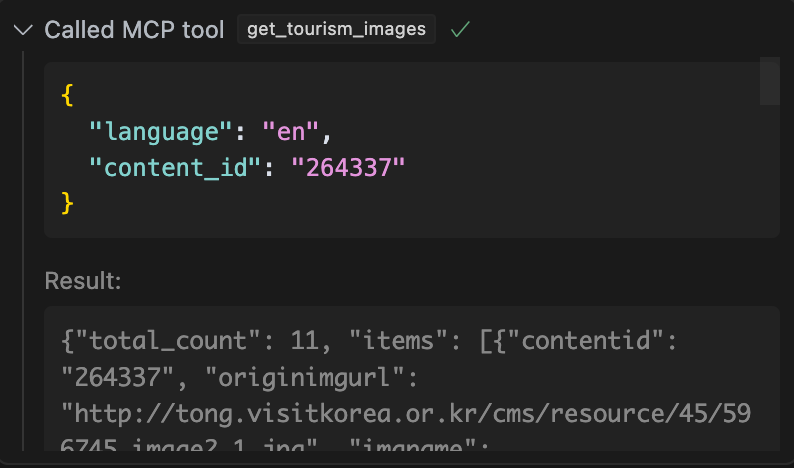Click the green success checkmark icon
This screenshot has height=468, width=794.
coord(460,30)
